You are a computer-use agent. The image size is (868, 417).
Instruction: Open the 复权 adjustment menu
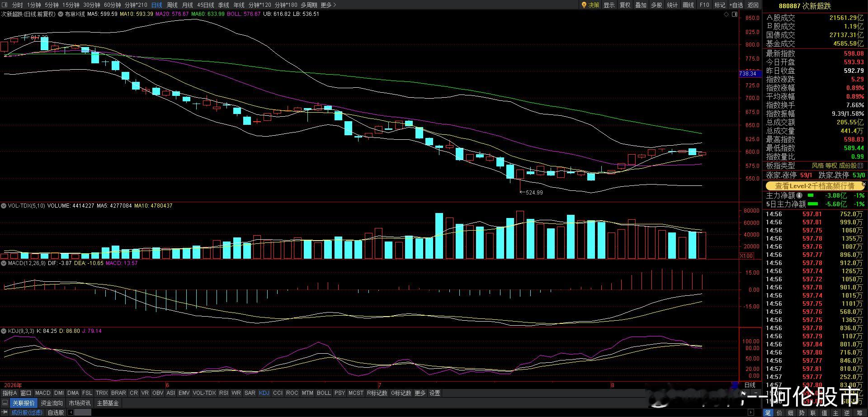click(x=625, y=5)
